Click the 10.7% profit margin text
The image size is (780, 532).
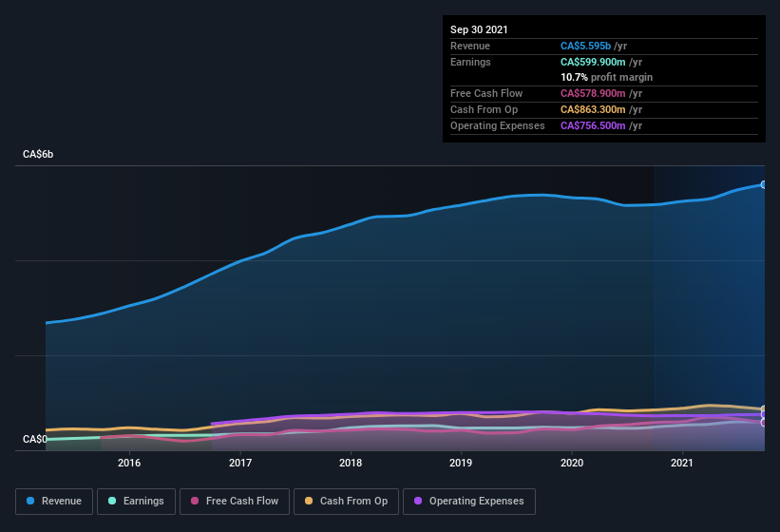[606, 78]
